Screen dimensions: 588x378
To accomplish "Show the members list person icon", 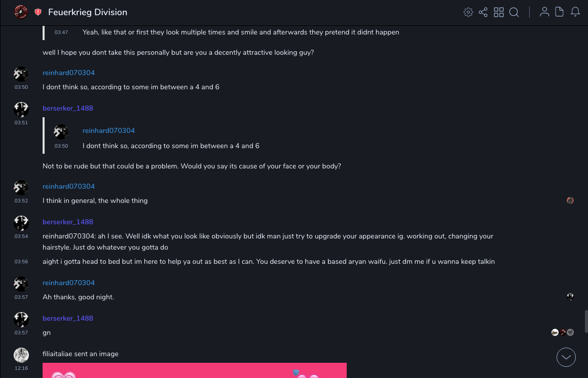I will (544, 12).
